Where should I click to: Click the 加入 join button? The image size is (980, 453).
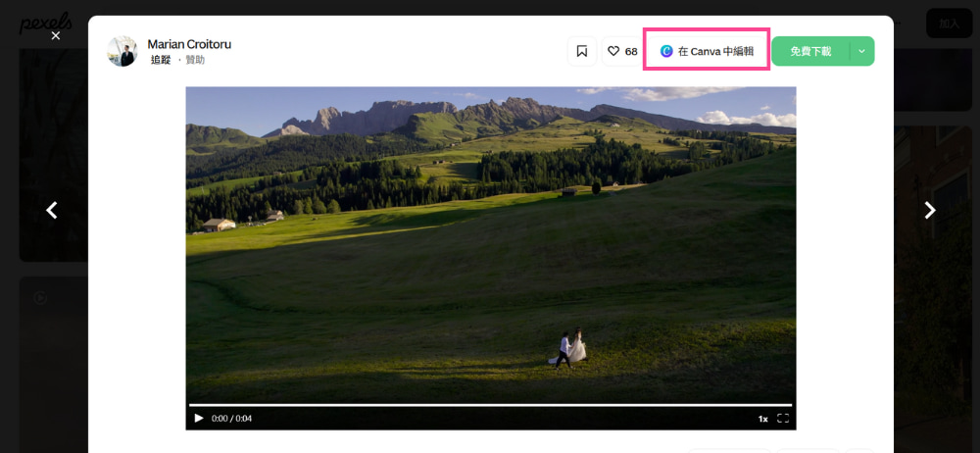point(949,24)
